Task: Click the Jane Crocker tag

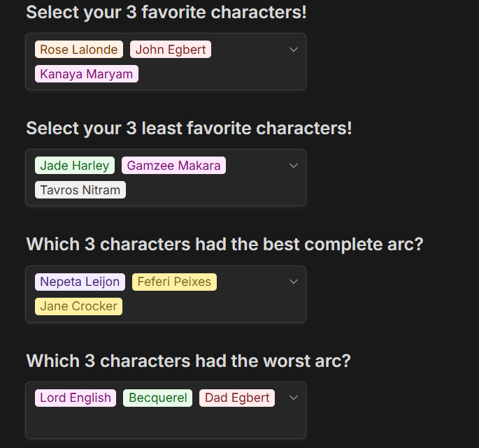Action: (x=79, y=306)
